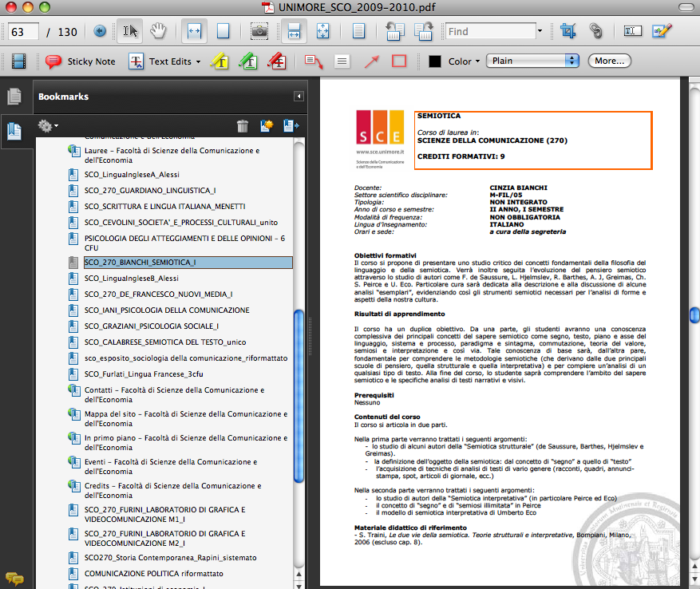Open the Pages thumbnail panel
Image resolution: width=700 pixels, height=589 pixels.
(14, 97)
